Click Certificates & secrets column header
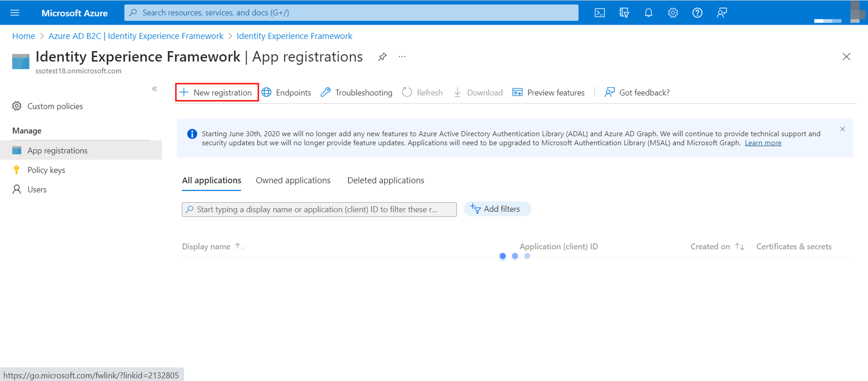This screenshot has width=868, height=381. (x=794, y=246)
